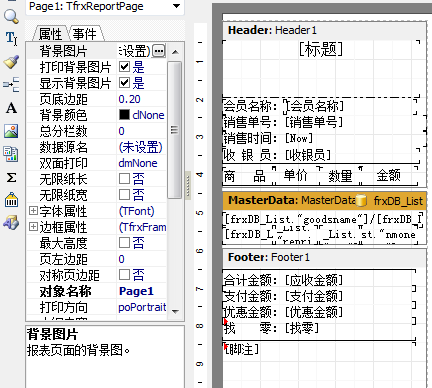The width and height of the screenshot is (432, 388).
Task: Select the 数量 column header object
Action: click(340, 176)
